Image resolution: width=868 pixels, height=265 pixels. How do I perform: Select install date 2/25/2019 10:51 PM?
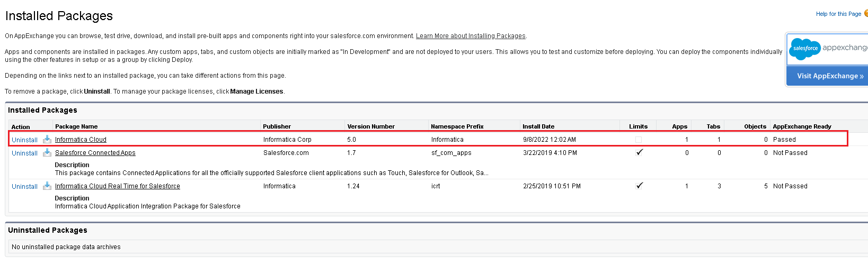[x=552, y=186]
